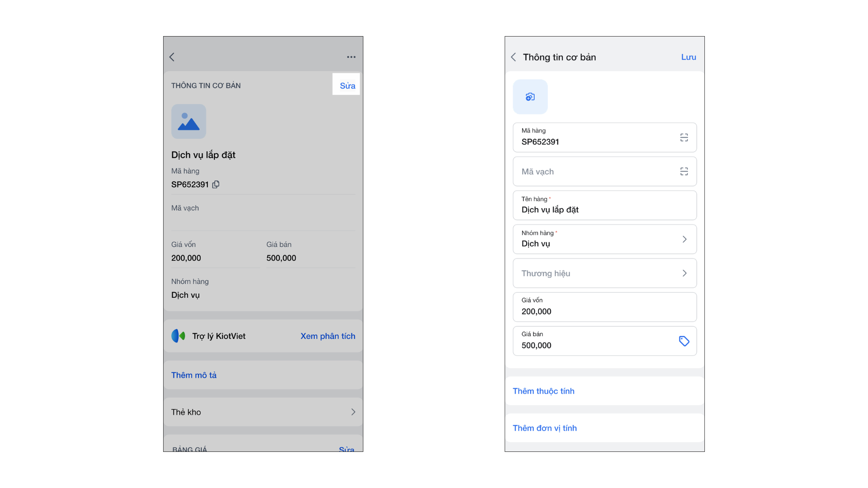Copy product code SP652391 with copy icon
868x488 pixels.
216,184
